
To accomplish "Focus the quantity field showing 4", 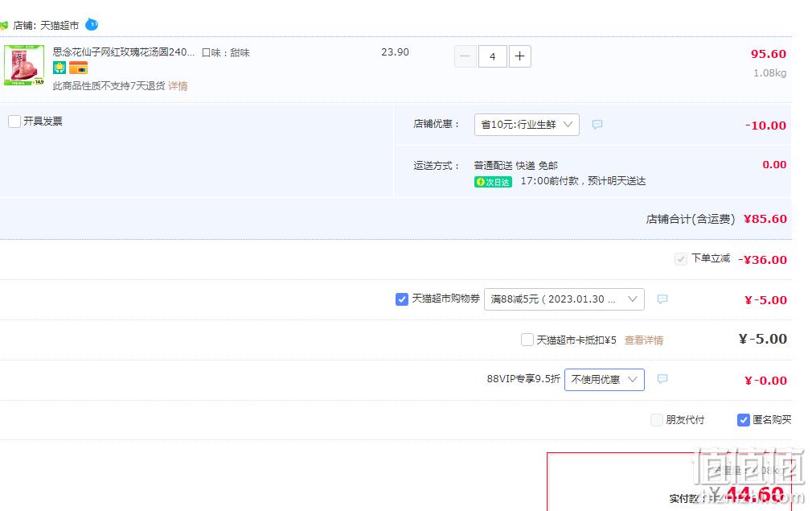I will 493,56.
